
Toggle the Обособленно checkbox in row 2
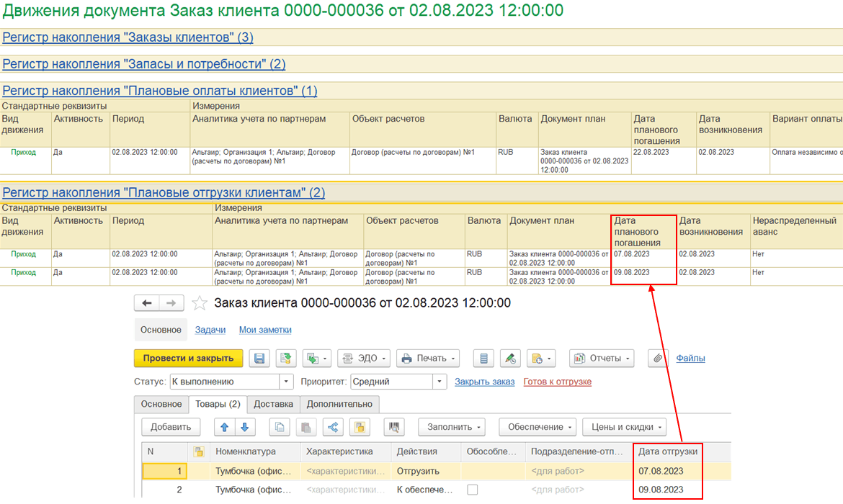[x=472, y=490]
